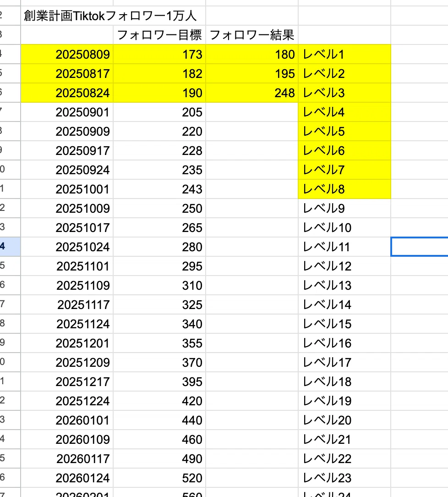Select the レベル10 cell
This screenshot has height=497, width=448.
coord(344,227)
